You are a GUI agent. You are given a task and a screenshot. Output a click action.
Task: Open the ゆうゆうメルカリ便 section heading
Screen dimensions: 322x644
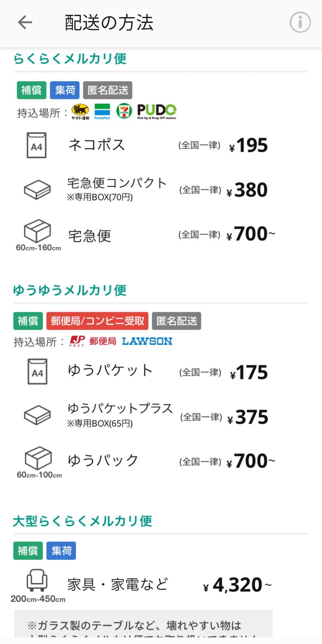click(70, 290)
